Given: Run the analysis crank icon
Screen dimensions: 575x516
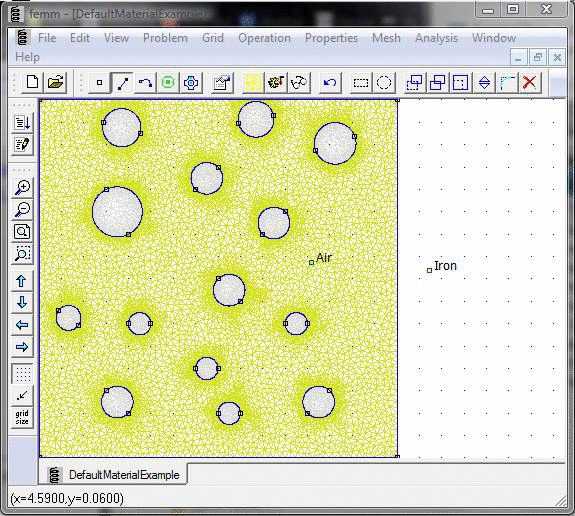Looking at the screenshot, I should coord(276,83).
